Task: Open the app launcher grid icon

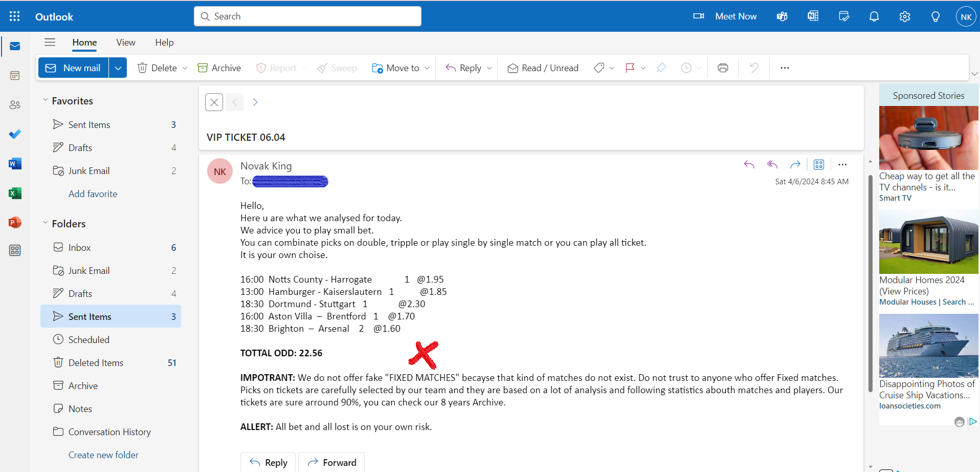Action: point(15,16)
